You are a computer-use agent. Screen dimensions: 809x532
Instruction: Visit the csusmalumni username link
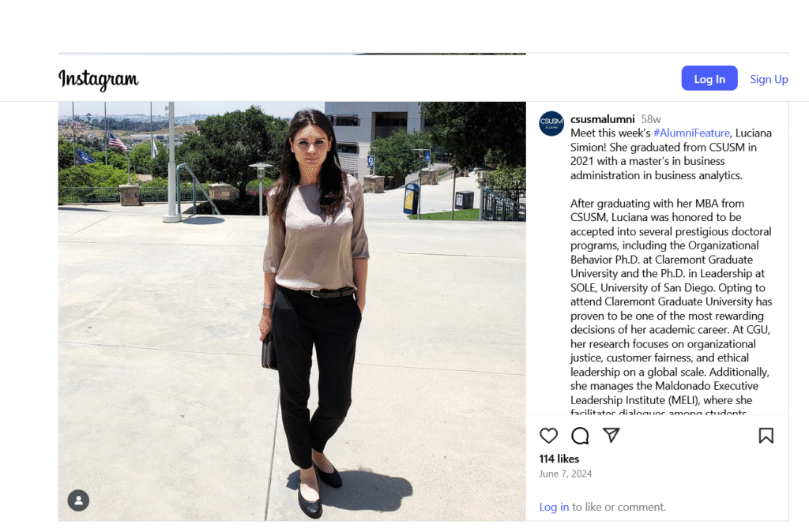(x=603, y=119)
